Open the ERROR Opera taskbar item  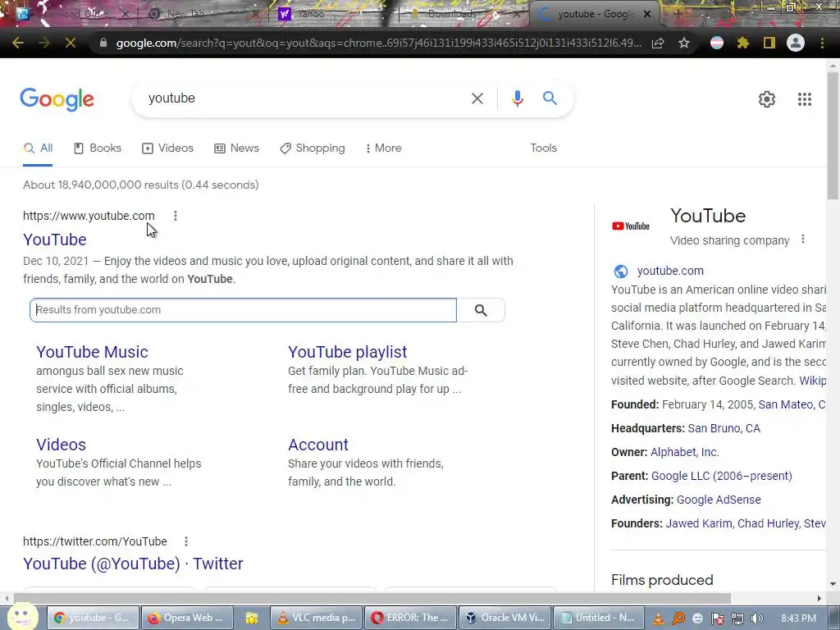[411, 618]
